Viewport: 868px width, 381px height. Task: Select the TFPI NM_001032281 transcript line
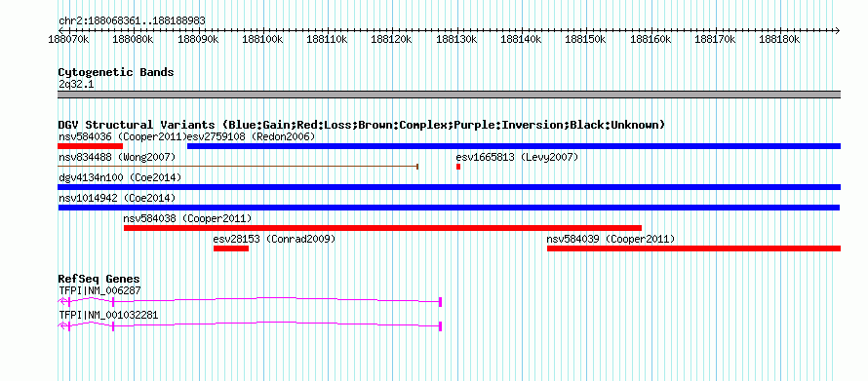(x=250, y=326)
